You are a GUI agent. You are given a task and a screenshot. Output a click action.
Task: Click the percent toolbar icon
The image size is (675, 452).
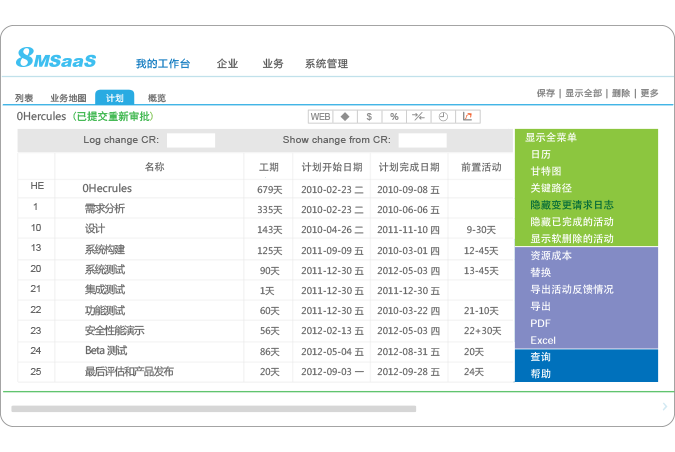(394, 117)
